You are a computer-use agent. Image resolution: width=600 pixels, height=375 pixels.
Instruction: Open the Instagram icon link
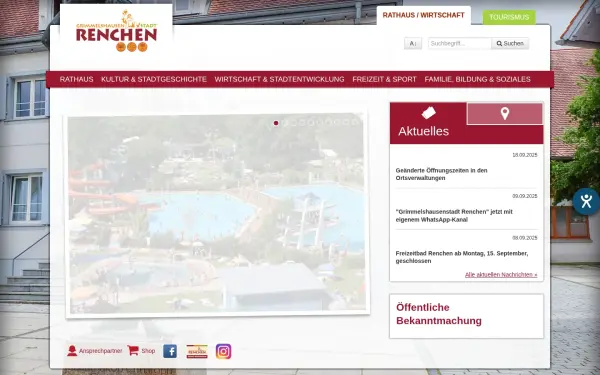tap(223, 351)
